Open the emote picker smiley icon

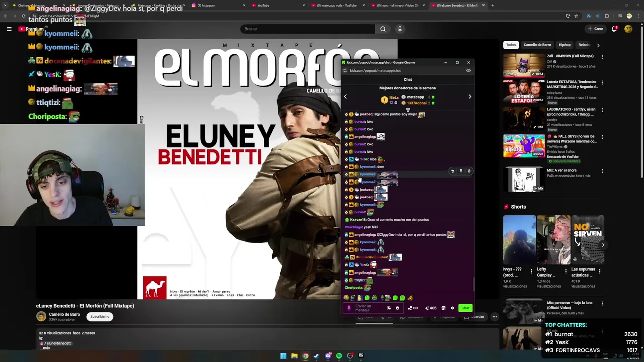click(397, 308)
